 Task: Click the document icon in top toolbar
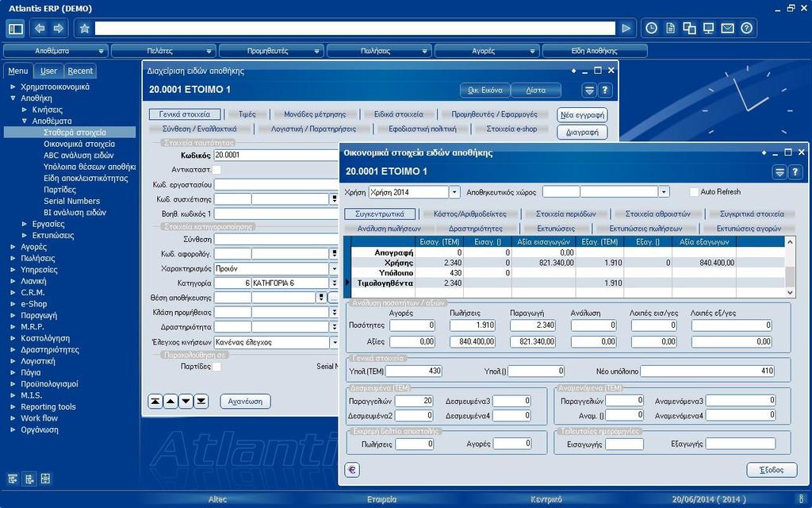(671, 29)
